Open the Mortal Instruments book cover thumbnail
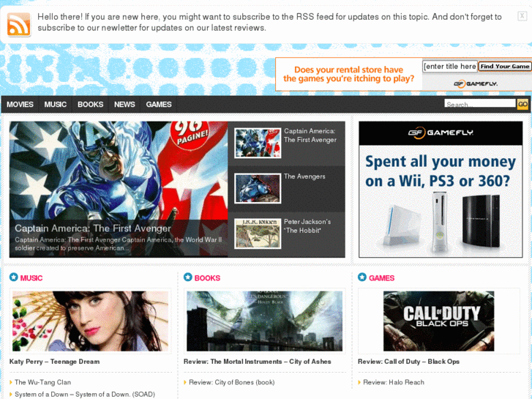Screen dimensions: 532x399 tap(265, 321)
